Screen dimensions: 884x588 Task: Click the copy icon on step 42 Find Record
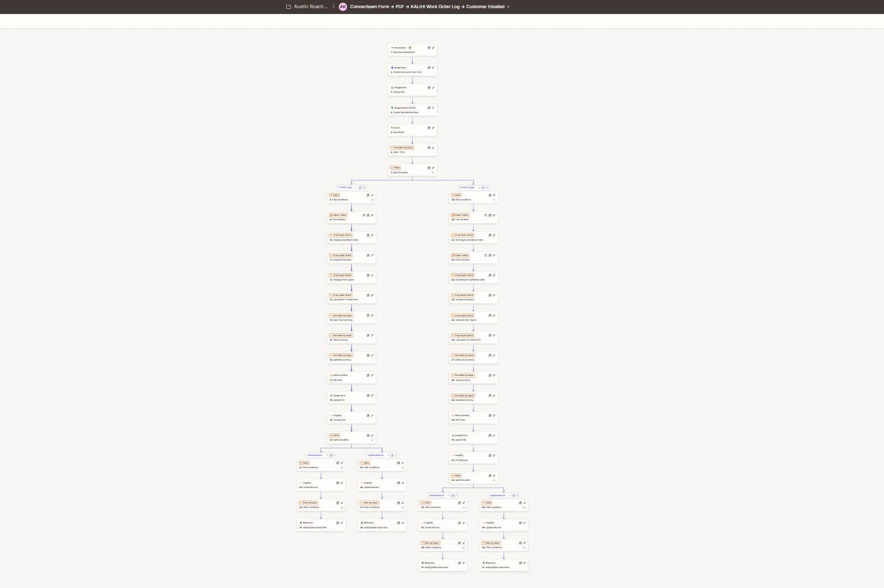click(x=490, y=455)
